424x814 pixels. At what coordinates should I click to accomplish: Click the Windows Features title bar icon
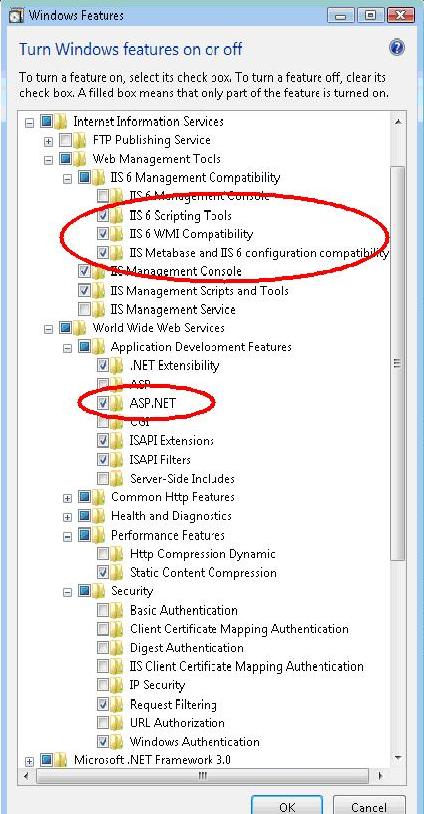[17, 15]
